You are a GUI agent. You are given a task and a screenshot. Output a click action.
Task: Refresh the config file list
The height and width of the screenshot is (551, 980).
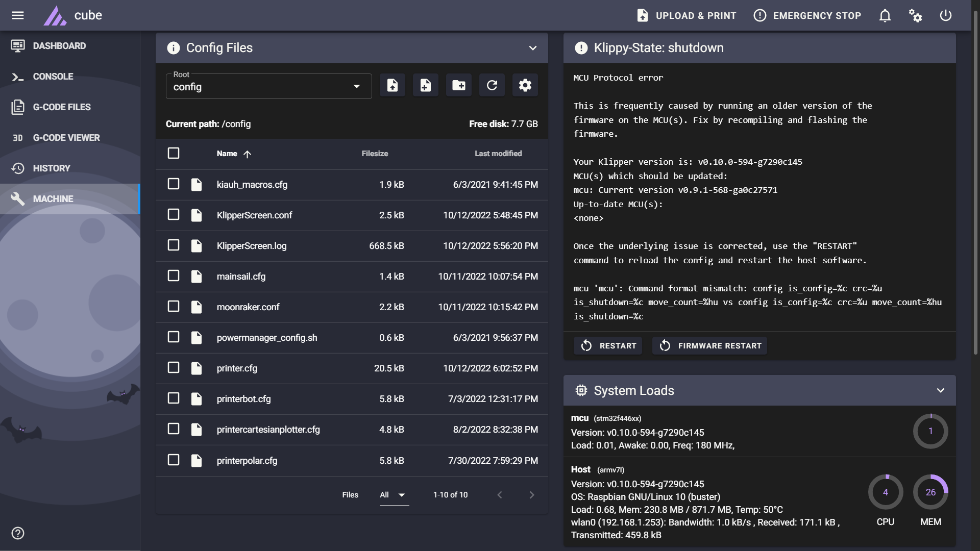[x=492, y=85]
